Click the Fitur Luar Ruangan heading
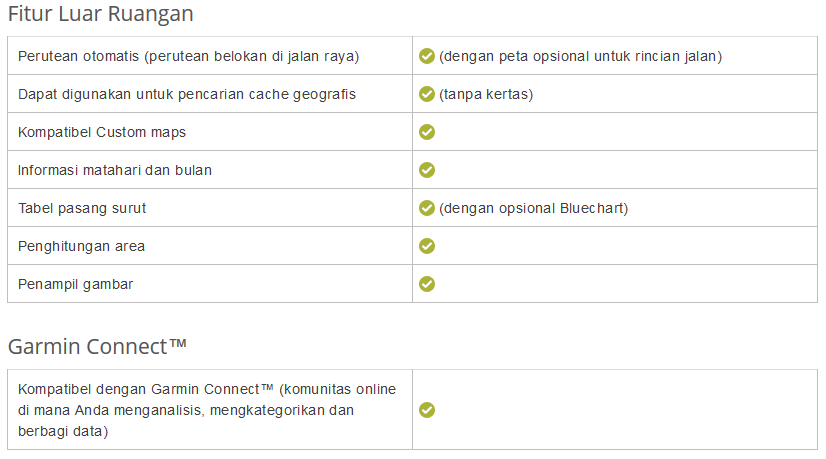The height and width of the screenshot is (459, 826). [101, 14]
